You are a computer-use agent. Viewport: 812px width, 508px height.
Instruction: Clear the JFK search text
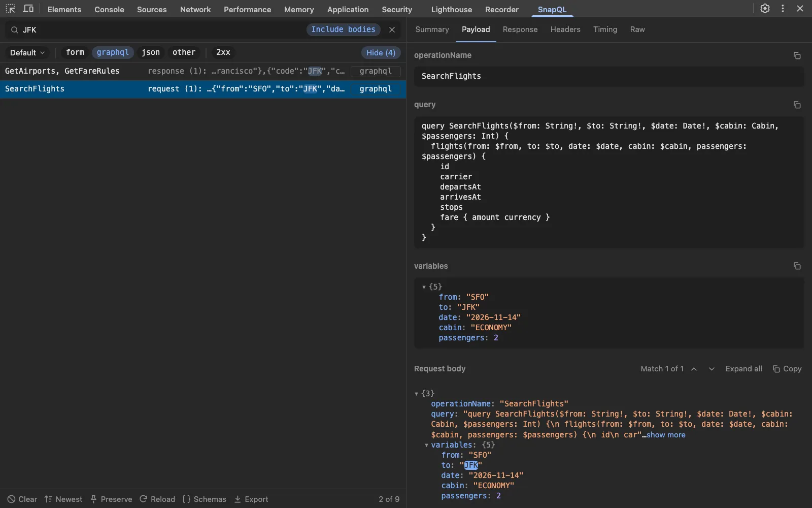coord(392,29)
